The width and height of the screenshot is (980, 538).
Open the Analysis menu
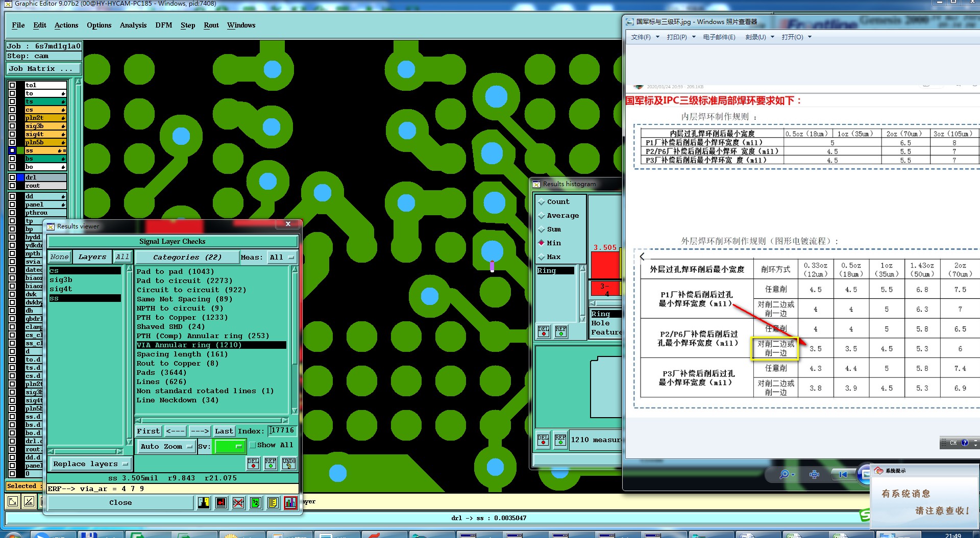click(133, 25)
